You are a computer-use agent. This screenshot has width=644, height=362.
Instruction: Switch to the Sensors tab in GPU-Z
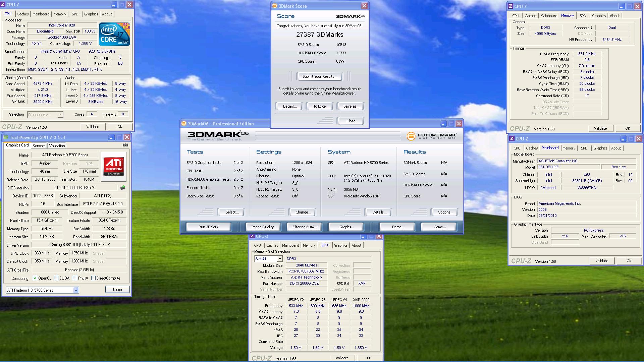click(39, 146)
